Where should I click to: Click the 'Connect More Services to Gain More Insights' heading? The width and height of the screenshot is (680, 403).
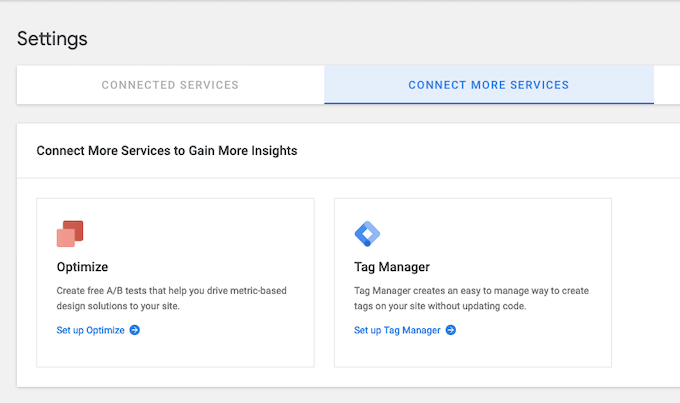pyautogui.click(x=167, y=151)
